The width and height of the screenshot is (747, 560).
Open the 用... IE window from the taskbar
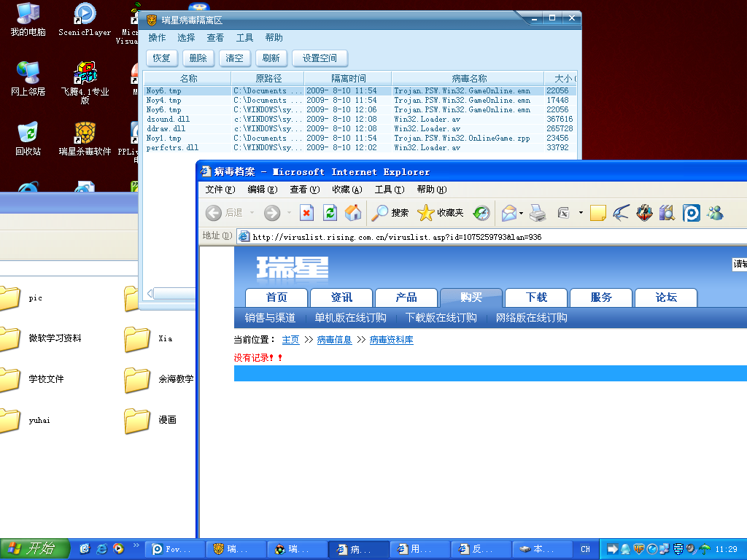tap(419, 549)
